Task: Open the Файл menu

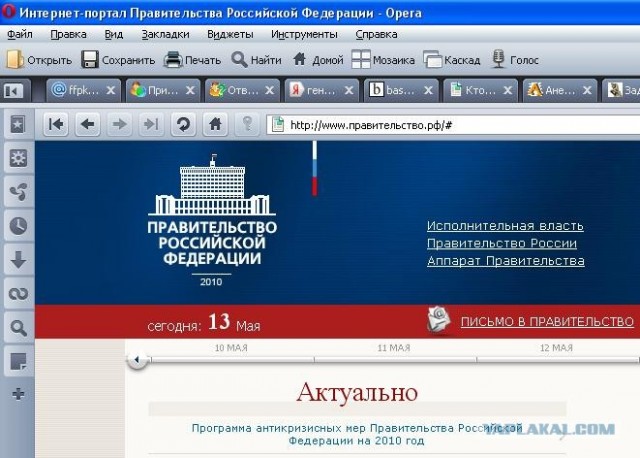Action: (x=20, y=34)
